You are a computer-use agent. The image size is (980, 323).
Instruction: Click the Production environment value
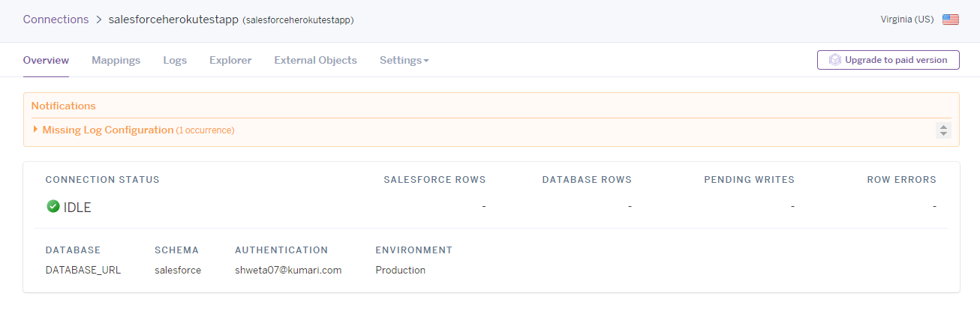point(400,270)
